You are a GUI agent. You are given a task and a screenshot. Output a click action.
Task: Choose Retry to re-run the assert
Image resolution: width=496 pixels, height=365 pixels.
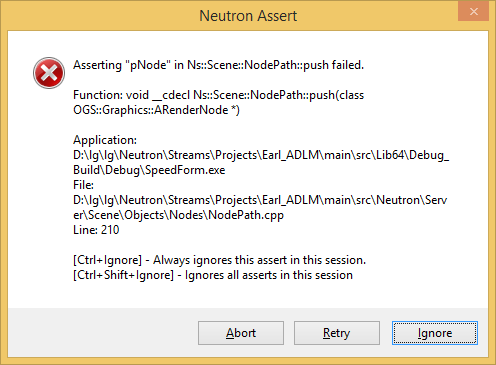click(337, 333)
